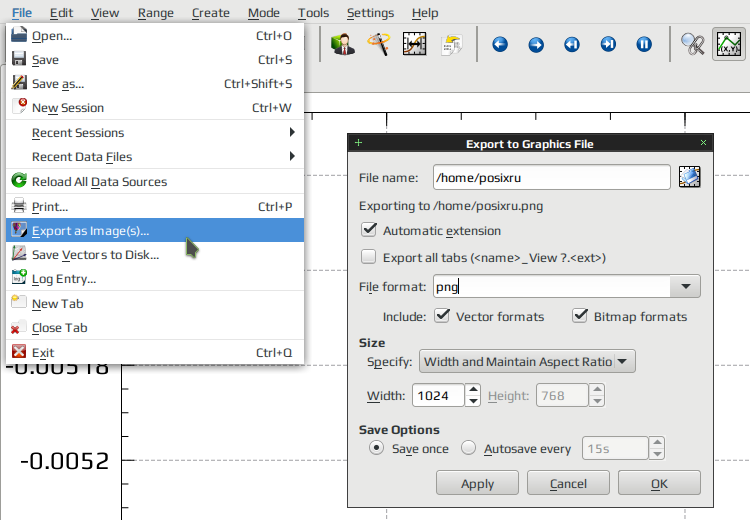Click the File menu title
This screenshot has height=520, width=750.
(22, 13)
